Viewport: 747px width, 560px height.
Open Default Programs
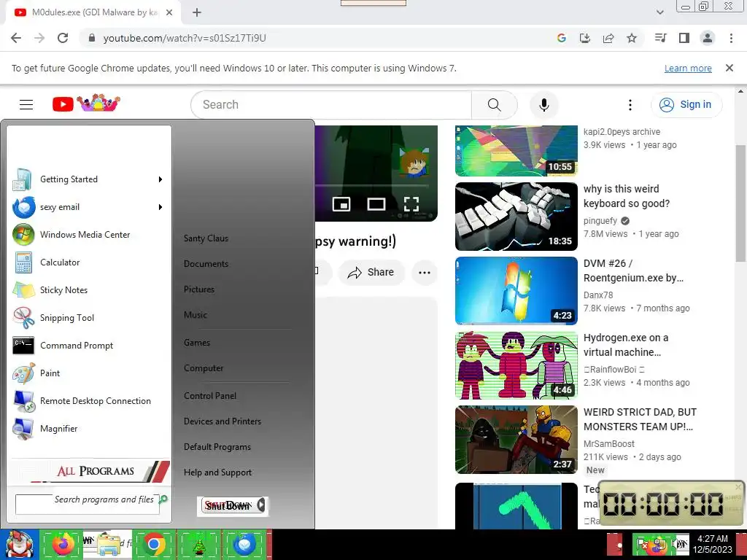click(217, 447)
